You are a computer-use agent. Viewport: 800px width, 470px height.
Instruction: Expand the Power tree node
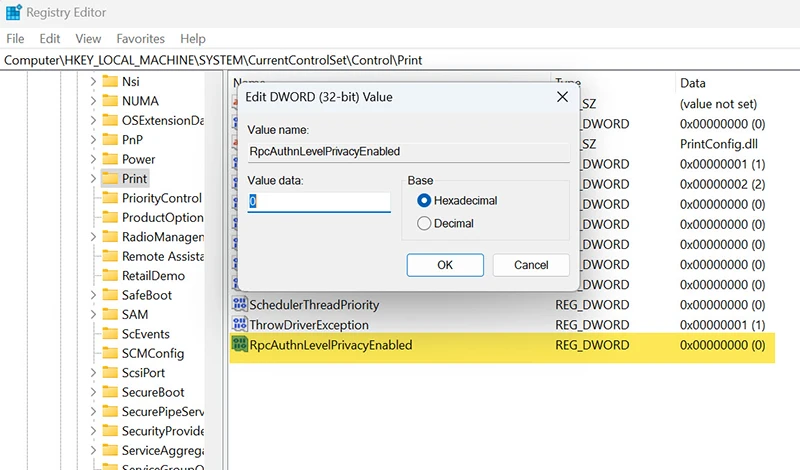click(x=93, y=159)
